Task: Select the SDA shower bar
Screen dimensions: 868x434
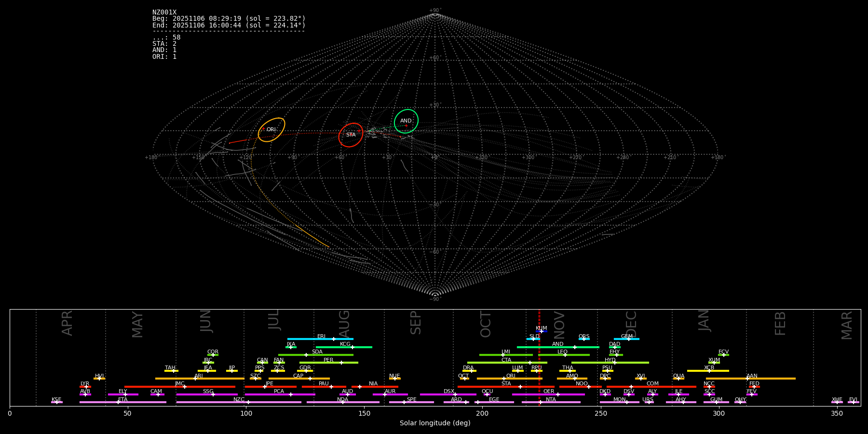Action: 316,355
